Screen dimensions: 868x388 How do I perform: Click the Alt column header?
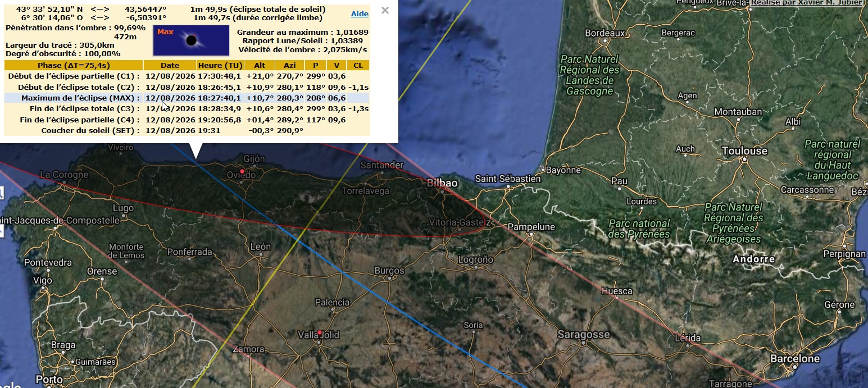[260, 65]
